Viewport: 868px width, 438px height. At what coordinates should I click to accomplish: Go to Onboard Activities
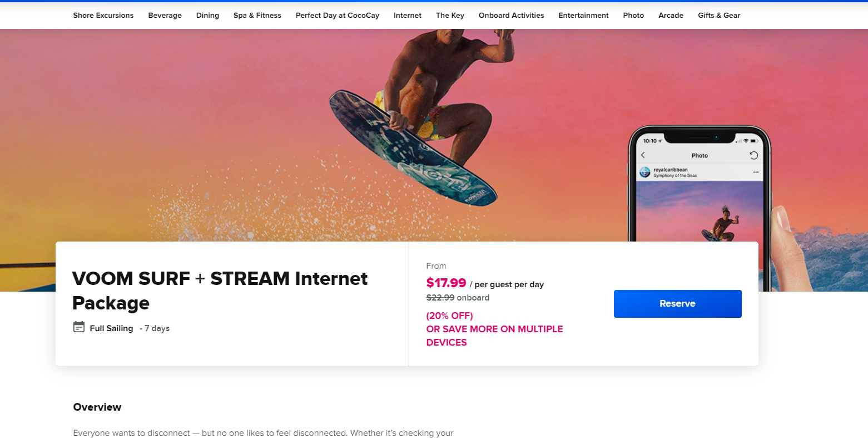tap(512, 16)
